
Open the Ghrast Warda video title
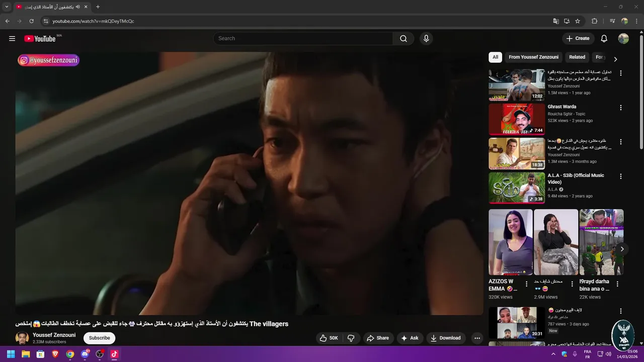(562, 107)
